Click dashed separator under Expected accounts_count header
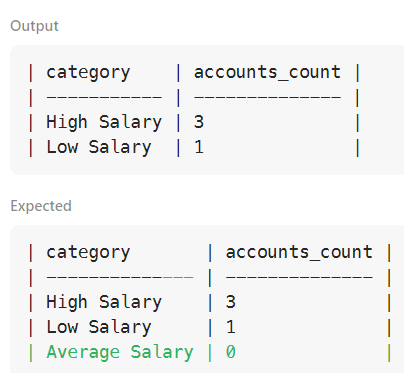404x373 pixels. [x=299, y=277]
